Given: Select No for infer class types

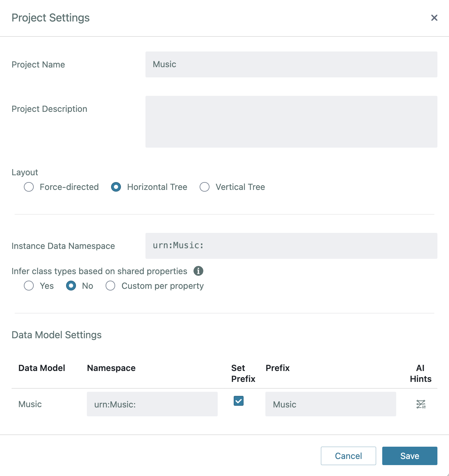Looking at the screenshot, I should pos(71,286).
